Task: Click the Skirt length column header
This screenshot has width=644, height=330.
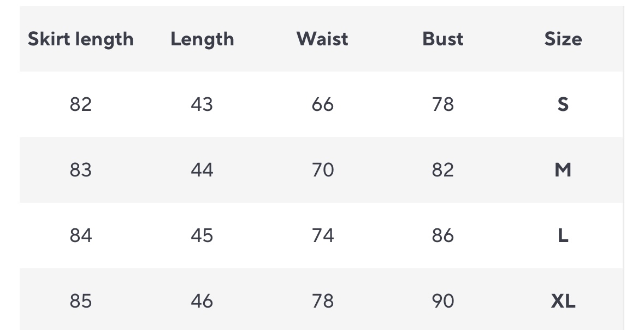Action: click(81, 39)
